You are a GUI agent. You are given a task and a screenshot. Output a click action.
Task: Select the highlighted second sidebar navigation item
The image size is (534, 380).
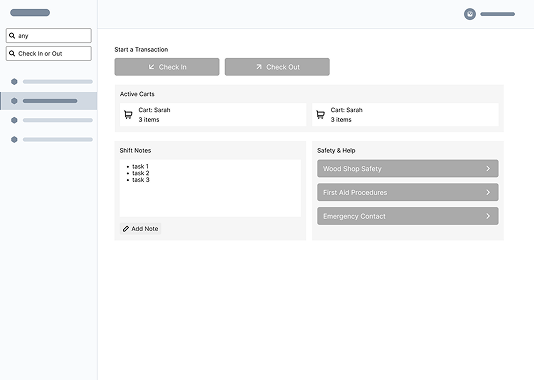click(x=49, y=101)
